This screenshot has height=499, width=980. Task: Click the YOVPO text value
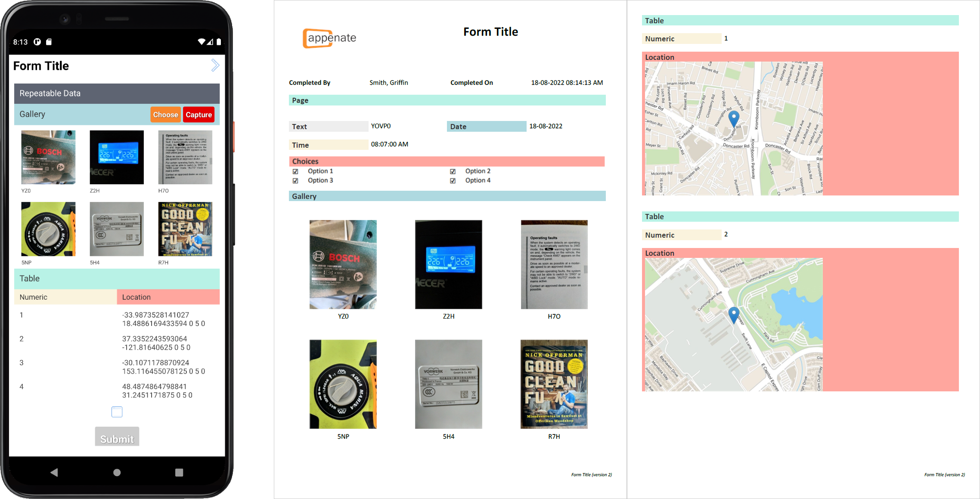(x=381, y=126)
